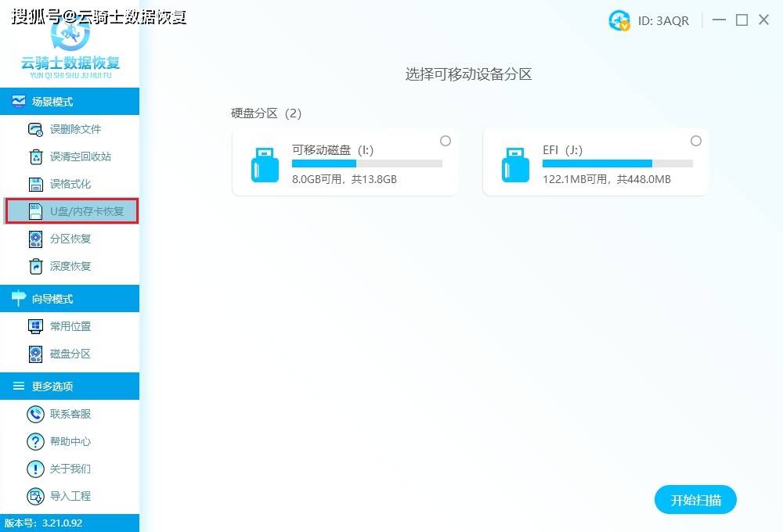The image size is (783, 532).
Task: Close the application window
Action: click(763, 20)
